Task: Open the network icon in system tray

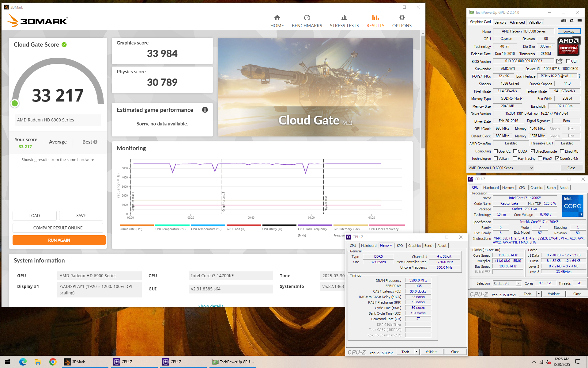Action: click(541, 362)
